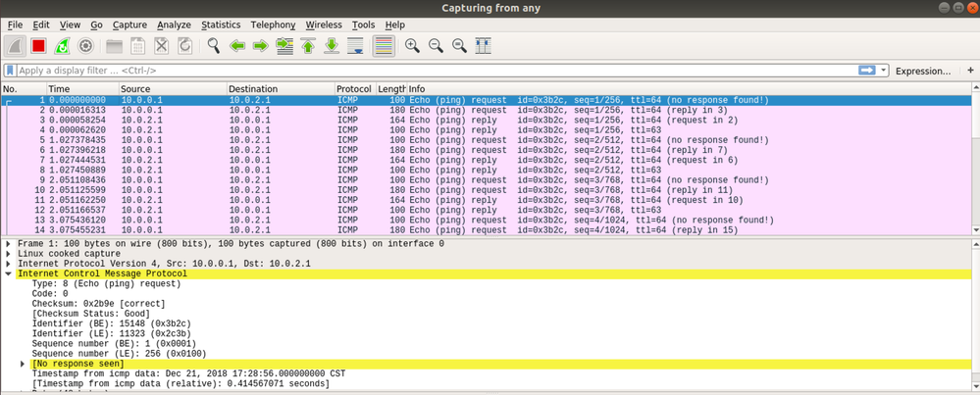Go back to previous packet arrow
The image size is (980, 395).
[236, 45]
